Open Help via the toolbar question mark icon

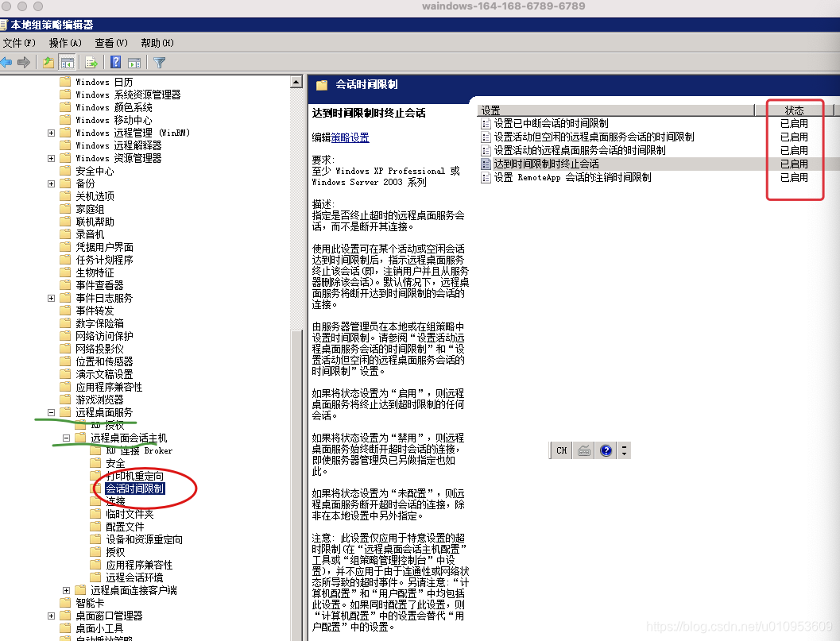click(x=116, y=62)
